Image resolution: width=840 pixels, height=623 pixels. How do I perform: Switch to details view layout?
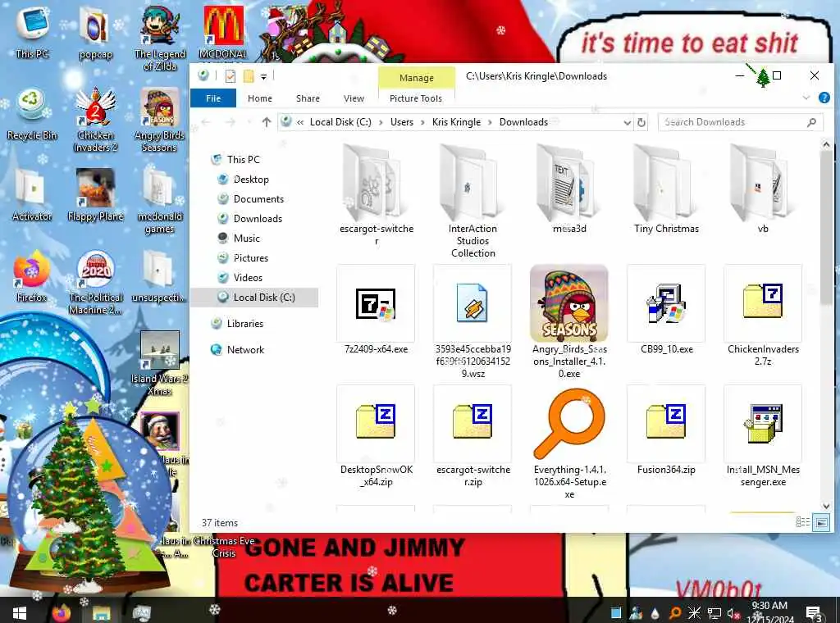[x=803, y=522]
